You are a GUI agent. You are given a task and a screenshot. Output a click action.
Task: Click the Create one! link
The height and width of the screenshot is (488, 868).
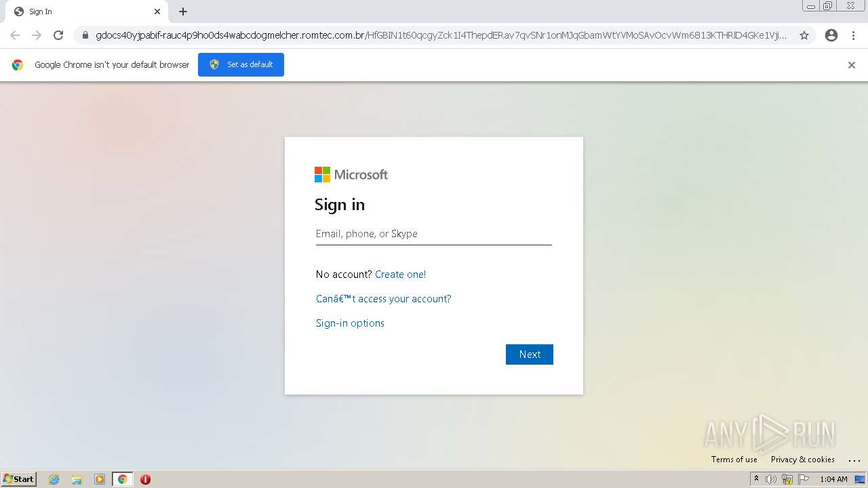click(x=400, y=274)
